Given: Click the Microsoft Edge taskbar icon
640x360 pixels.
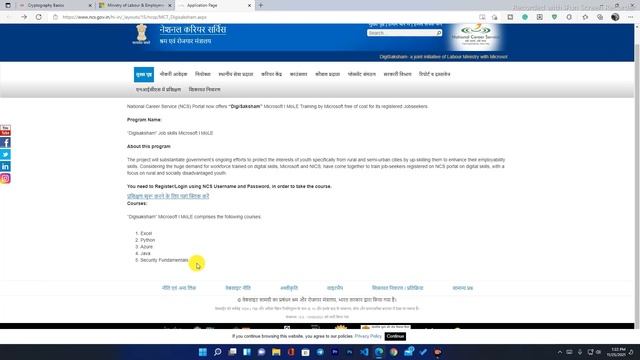Looking at the screenshot, I should click(x=379, y=352).
